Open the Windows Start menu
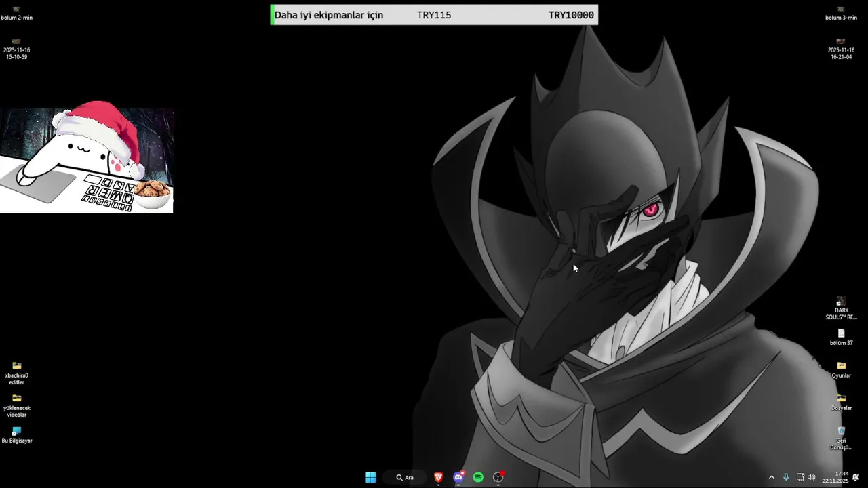This screenshot has height=488, width=868. 370,477
